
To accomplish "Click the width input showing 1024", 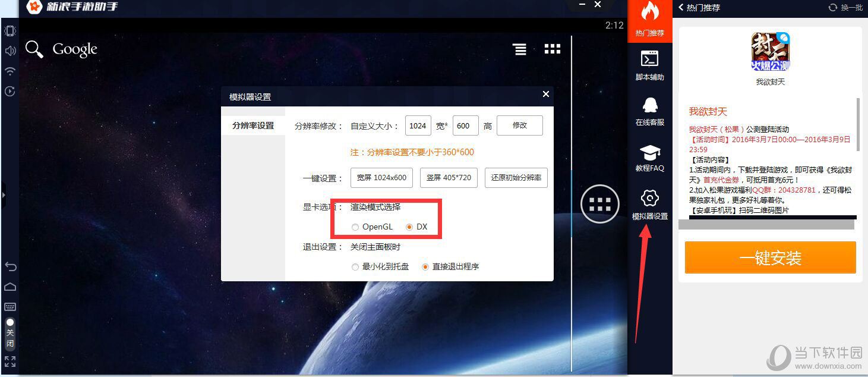I will click(x=418, y=125).
